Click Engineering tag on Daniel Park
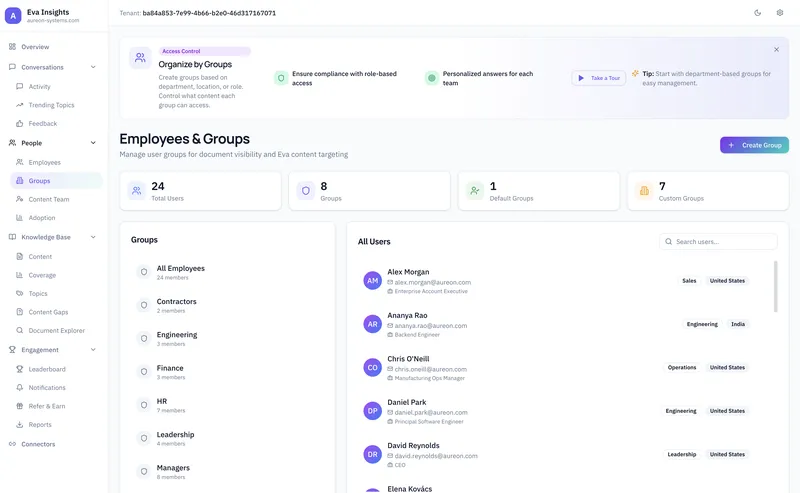The width and height of the screenshot is (800, 493). click(681, 411)
